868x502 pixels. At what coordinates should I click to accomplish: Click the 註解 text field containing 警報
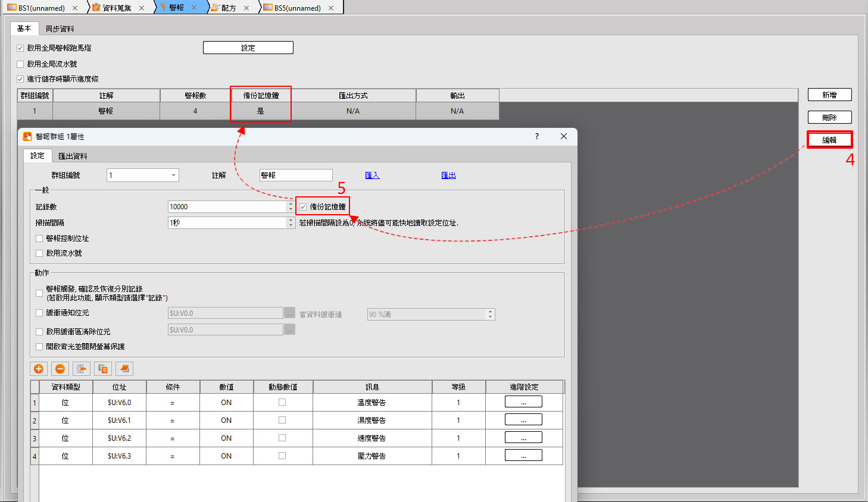(296, 175)
